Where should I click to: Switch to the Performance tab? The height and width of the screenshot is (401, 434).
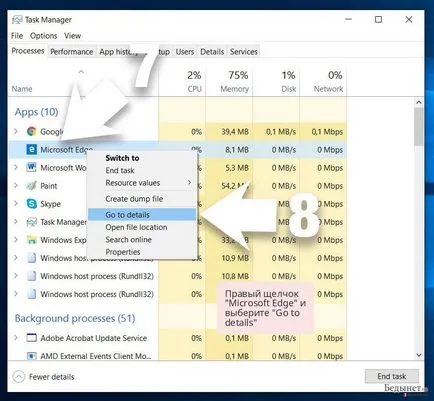point(72,52)
